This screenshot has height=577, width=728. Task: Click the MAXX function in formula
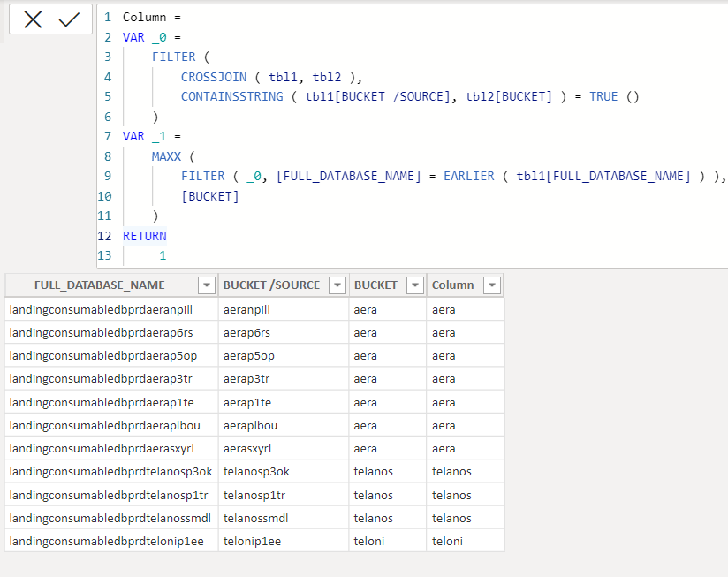(166, 156)
